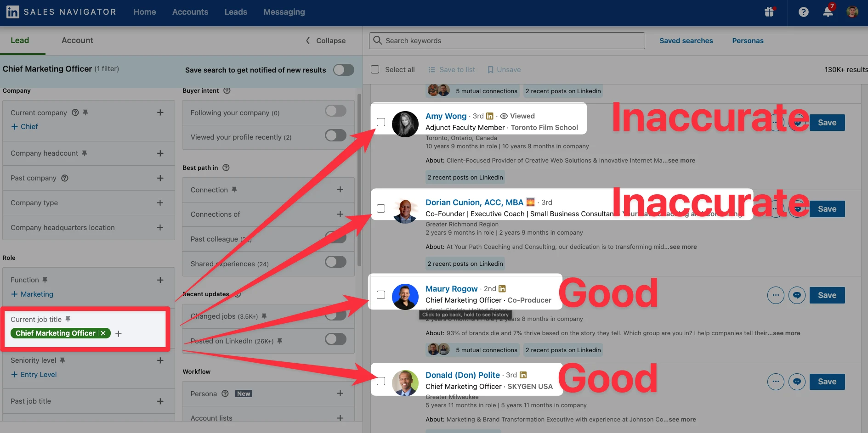Click Maury Rogow's profile photo
Viewport: 868px width, 433px height.
coord(405,297)
